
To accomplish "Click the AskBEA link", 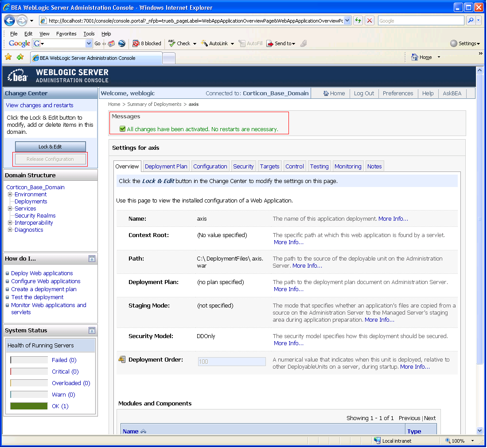I will 452,93.
